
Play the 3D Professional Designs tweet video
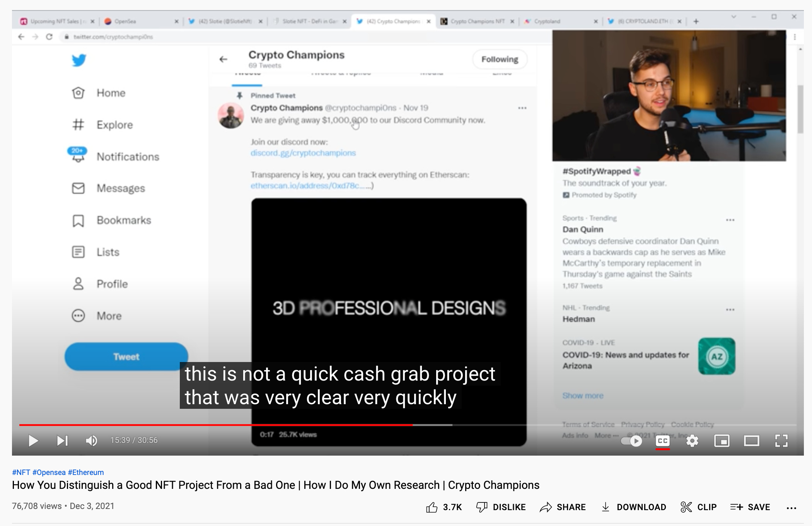point(389,322)
